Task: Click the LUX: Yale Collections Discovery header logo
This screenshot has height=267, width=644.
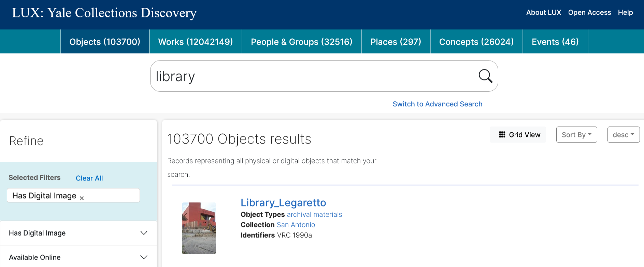Action: coord(104,13)
